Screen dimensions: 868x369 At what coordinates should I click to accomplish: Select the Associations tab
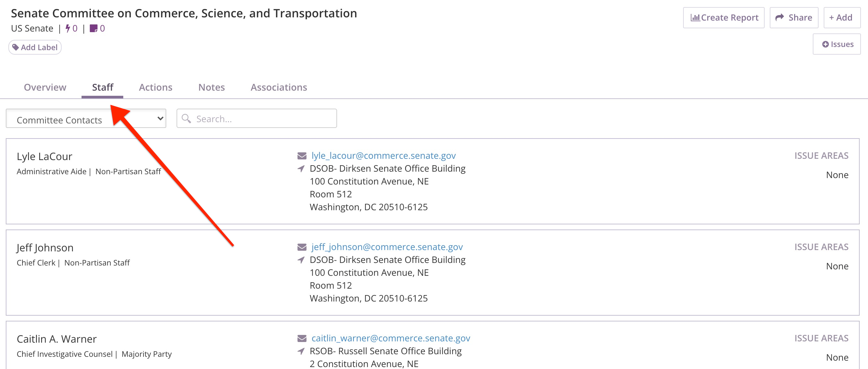pyautogui.click(x=279, y=87)
